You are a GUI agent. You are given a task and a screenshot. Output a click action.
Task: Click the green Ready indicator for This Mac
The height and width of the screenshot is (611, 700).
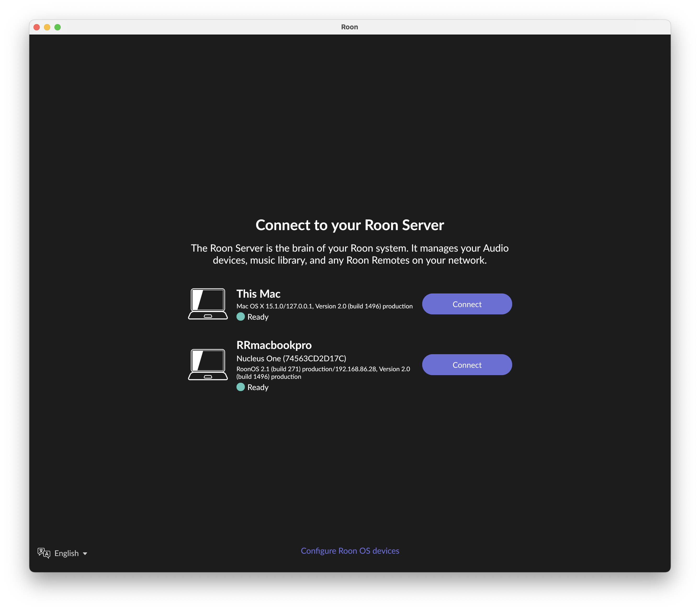point(240,316)
